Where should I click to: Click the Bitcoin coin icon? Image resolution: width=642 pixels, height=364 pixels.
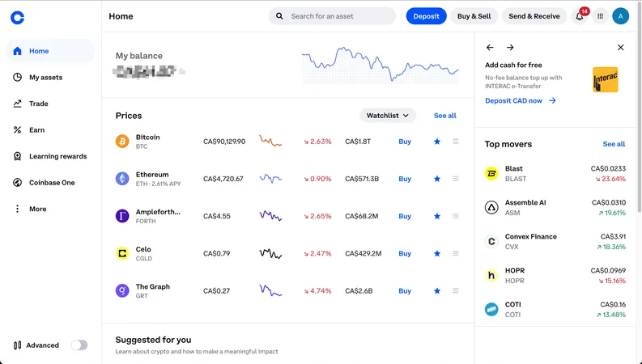tap(122, 142)
